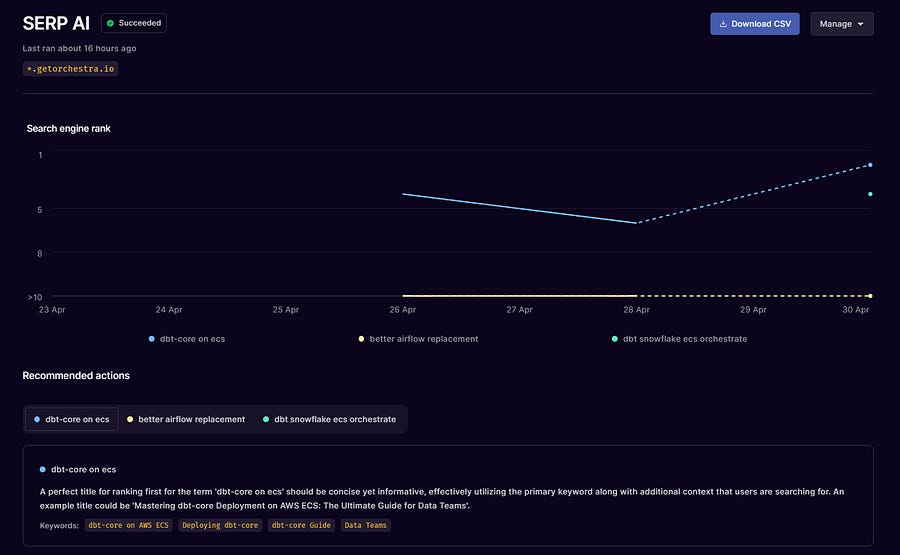Click the dbt-core Guide keyword tag

pos(301,525)
